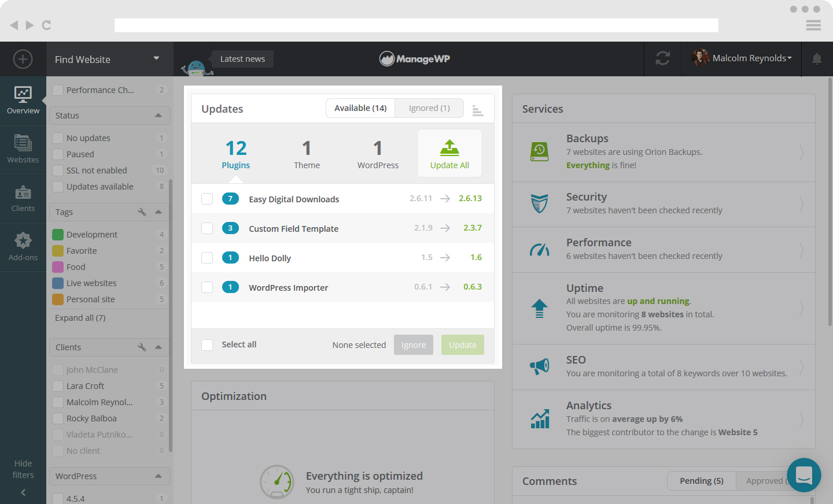Select the 1 WordPress tab

click(x=378, y=154)
